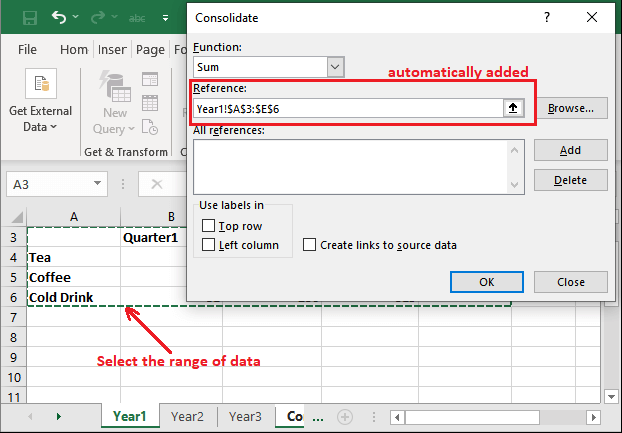Click the collapse dialog arrow in Reference
Image resolution: width=622 pixels, height=433 pixels.
(513, 108)
